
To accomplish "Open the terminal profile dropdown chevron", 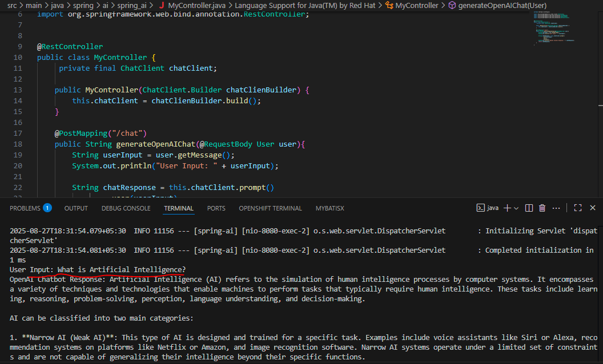I will click(x=516, y=208).
